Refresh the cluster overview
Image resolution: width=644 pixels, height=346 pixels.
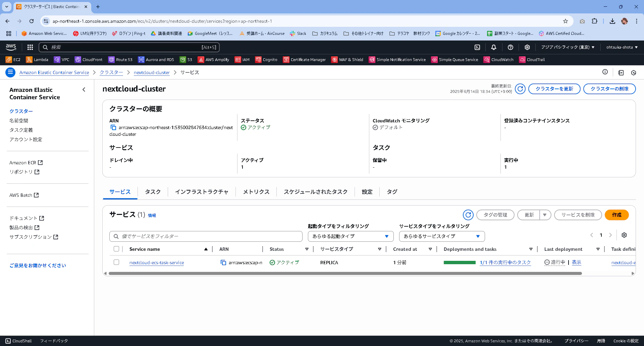tap(520, 89)
